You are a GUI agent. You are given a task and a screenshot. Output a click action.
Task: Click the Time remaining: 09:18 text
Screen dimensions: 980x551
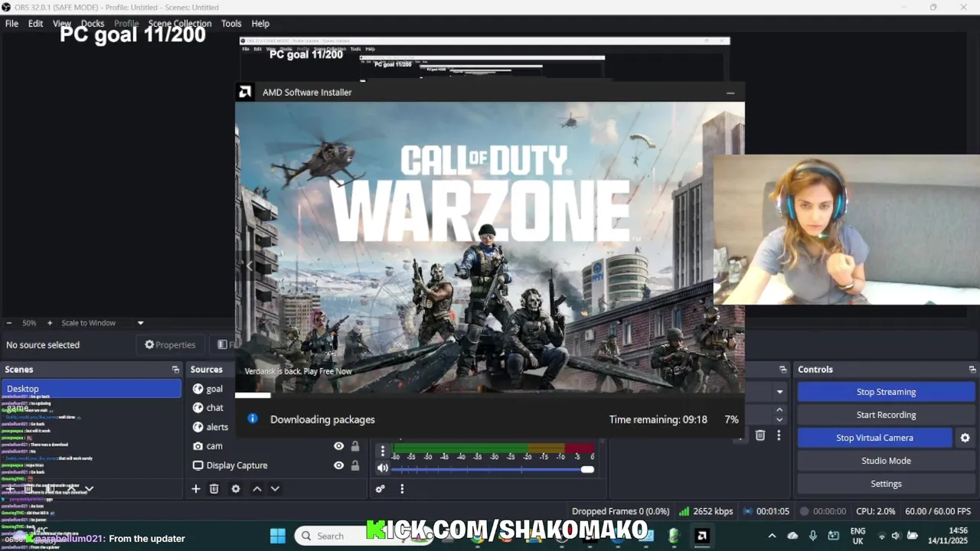point(658,419)
